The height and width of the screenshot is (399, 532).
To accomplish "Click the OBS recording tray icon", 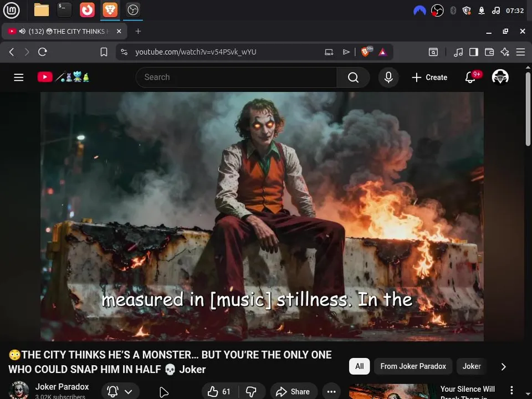I will [x=437, y=11].
